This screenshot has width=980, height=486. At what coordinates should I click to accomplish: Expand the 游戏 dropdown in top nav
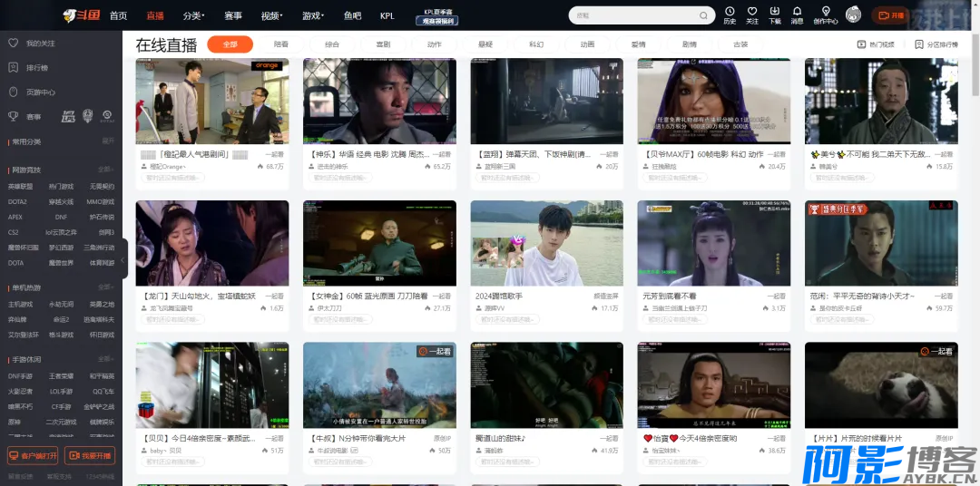pyautogui.click(x=312, y=15)
